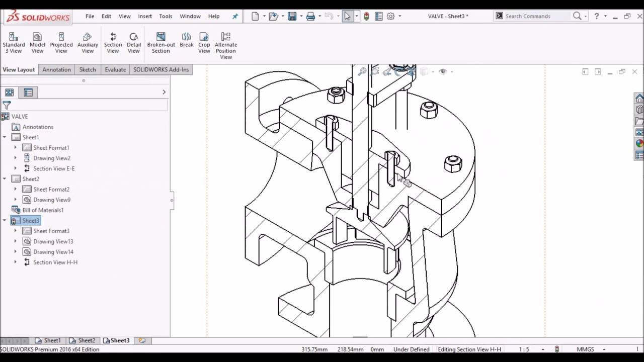The width and height of the screenshot is (644, 362).
Task: Print the current sheet
Action: [x=310, y=16]
